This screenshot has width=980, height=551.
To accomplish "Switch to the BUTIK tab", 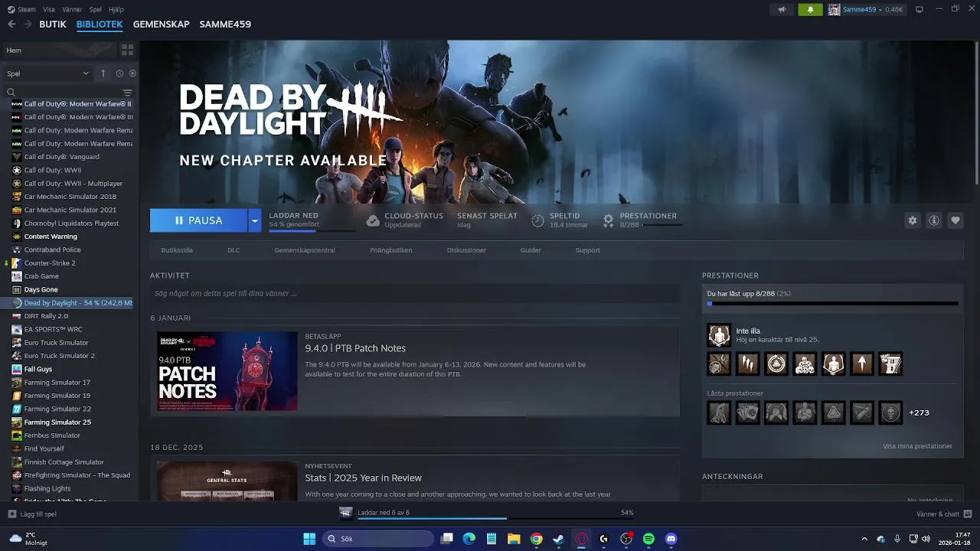I will (x=53, y=24).
